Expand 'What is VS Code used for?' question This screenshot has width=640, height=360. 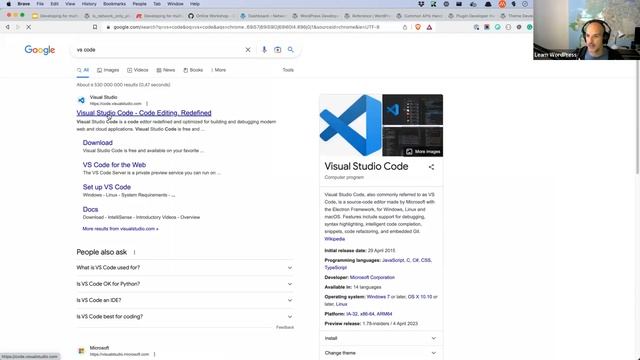[184, 268]
